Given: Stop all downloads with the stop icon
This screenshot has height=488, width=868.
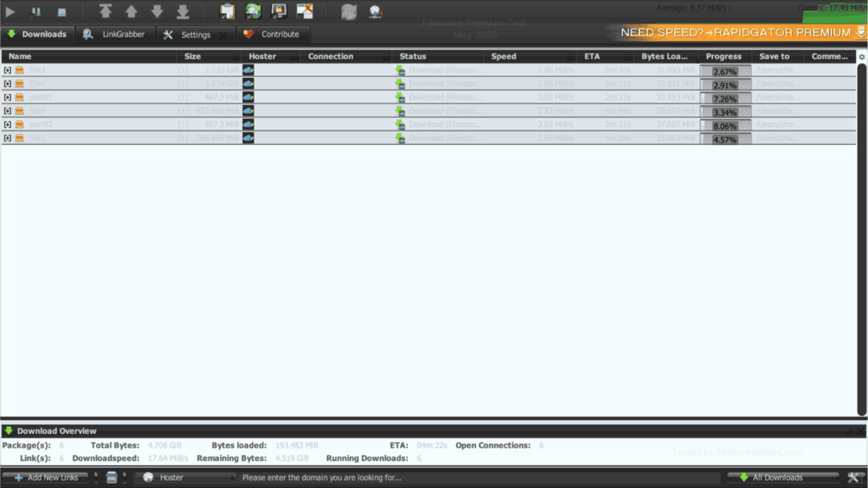Looking at the screenshot, I should click(x=61, y=12).
